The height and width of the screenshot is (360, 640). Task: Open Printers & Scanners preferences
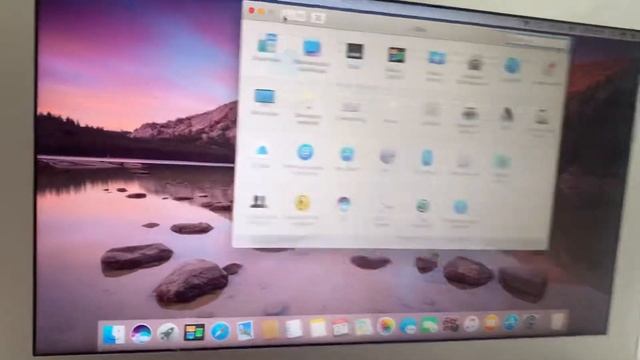pyautogui.click(x=470, y=114)
